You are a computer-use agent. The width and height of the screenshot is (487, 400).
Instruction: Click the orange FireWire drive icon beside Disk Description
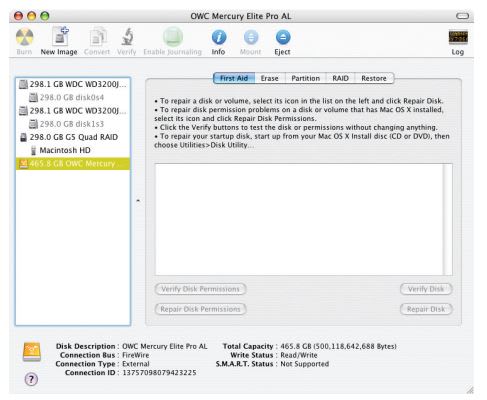32,352
